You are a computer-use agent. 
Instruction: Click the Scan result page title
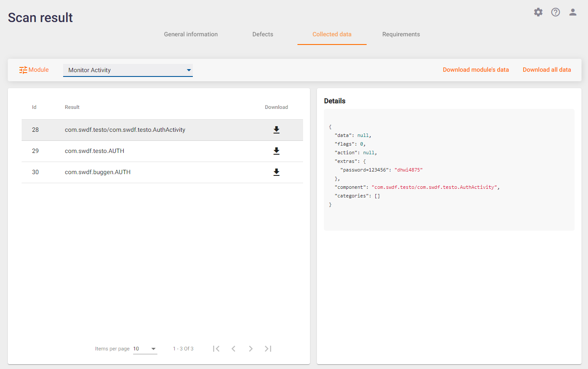pos(40,17)
